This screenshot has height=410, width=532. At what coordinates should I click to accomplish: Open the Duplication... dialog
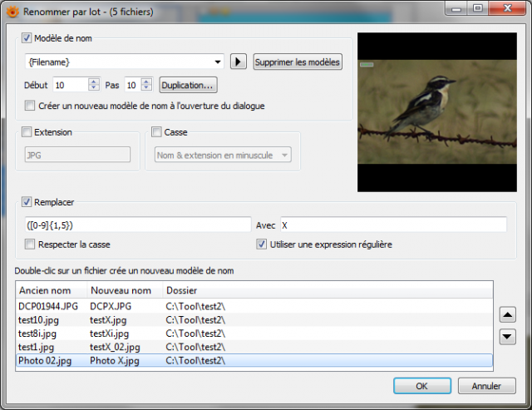(x=188, y=85)
